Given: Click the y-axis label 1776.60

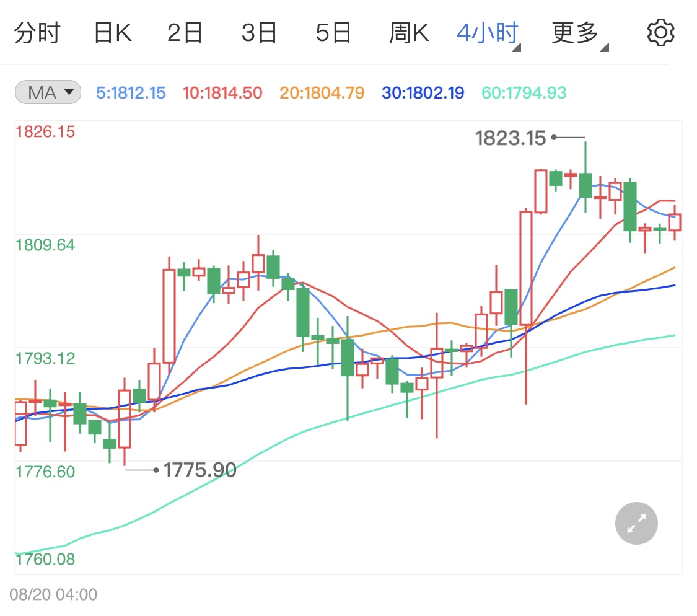Looking at the screenshot, I should 45,472.
